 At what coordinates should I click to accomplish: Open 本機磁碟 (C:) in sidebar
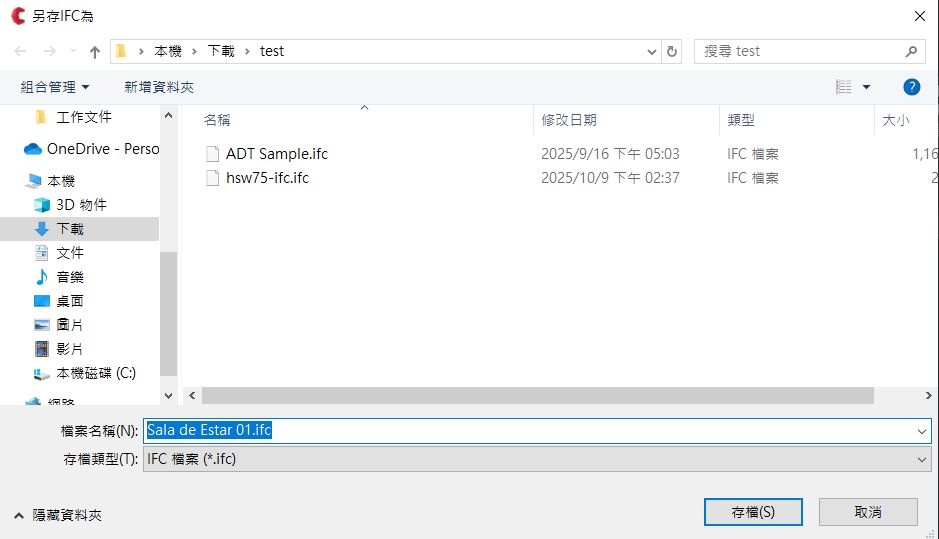96,373
